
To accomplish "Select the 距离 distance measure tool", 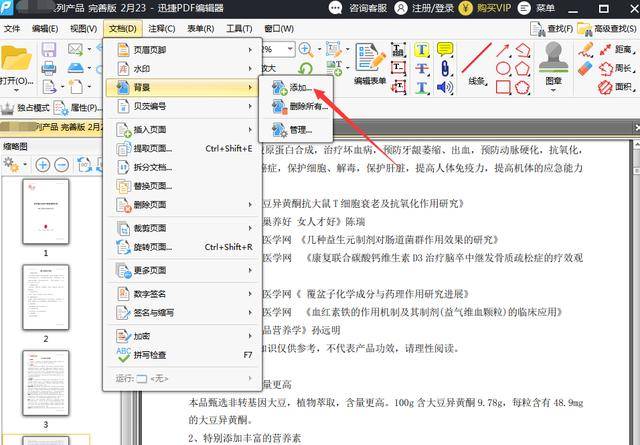I will pyautogui.click(x=616, y=50).
